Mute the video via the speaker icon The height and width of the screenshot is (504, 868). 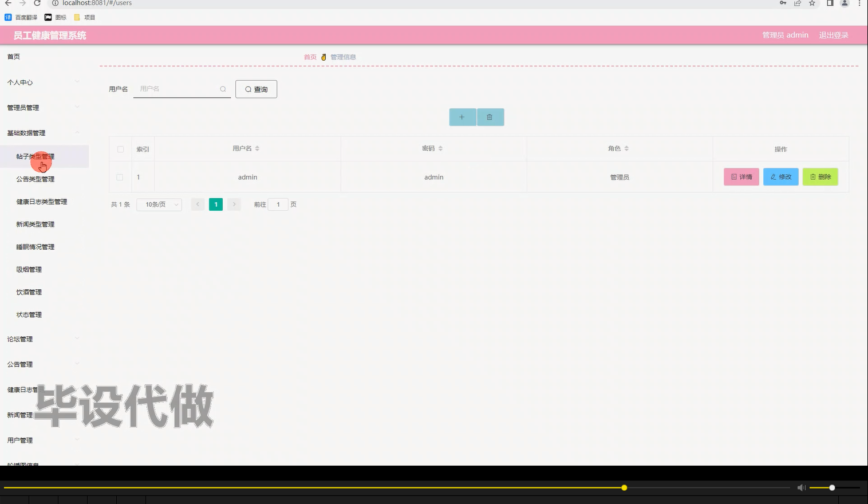tap(801, 487)
